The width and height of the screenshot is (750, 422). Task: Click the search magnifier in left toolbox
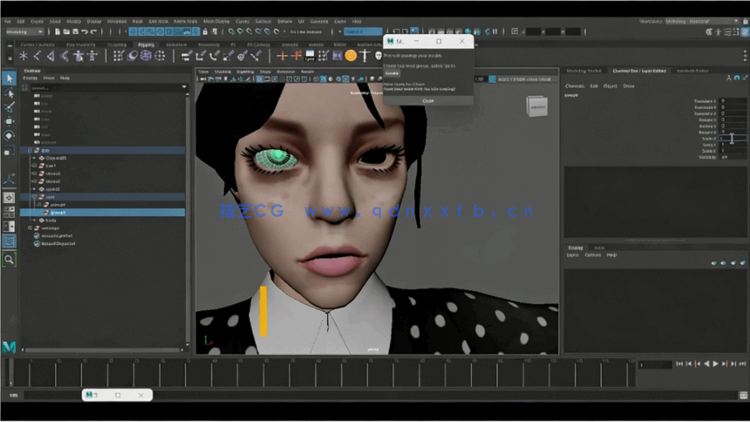(9, 259)
